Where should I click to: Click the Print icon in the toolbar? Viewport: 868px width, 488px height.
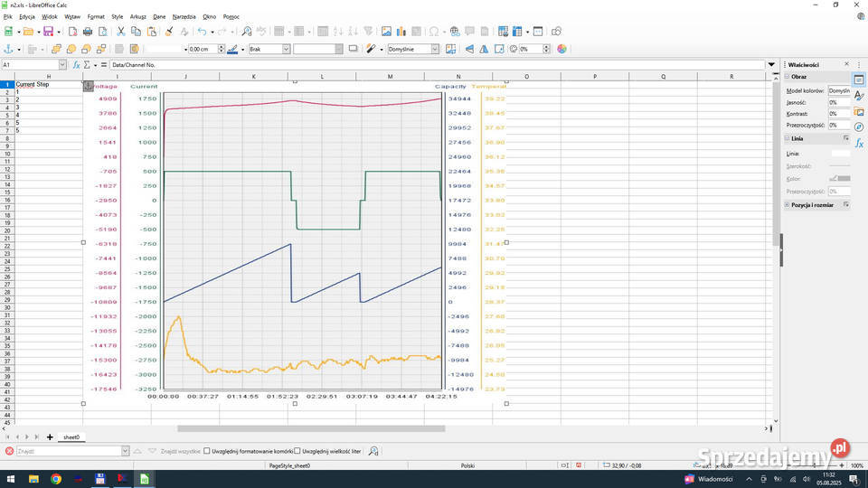[88, 32]
